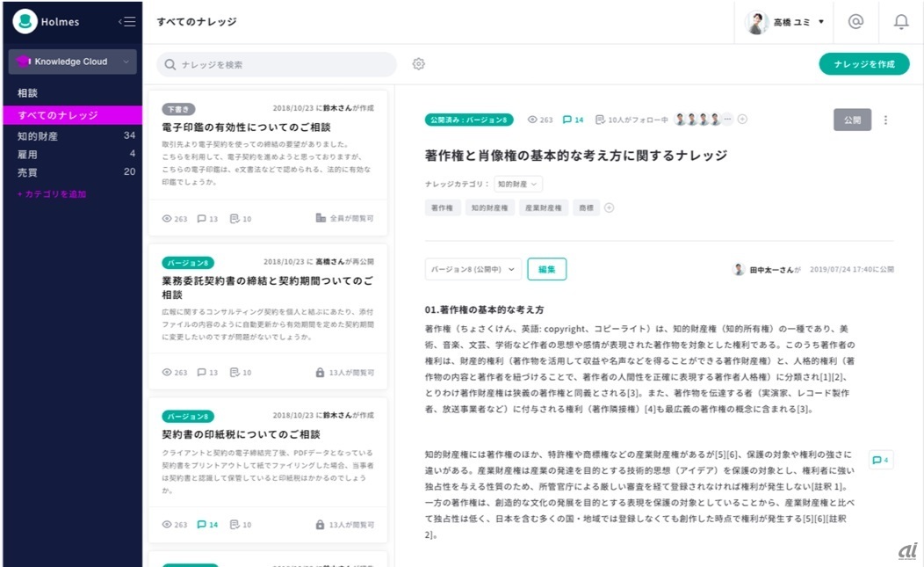Open search settings gear icon
The width and height of the screenshot is (924, 567).
(x=418, y=63)
